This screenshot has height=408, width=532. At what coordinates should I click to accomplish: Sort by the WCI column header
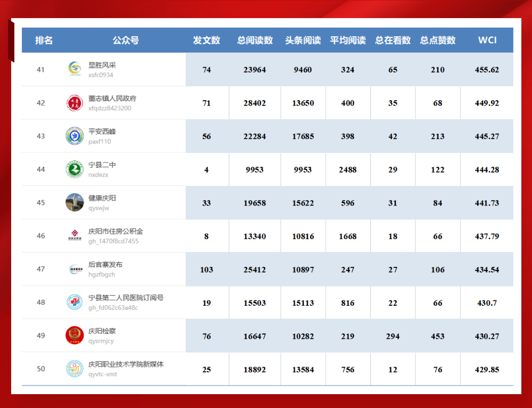(x=487, y=40)
